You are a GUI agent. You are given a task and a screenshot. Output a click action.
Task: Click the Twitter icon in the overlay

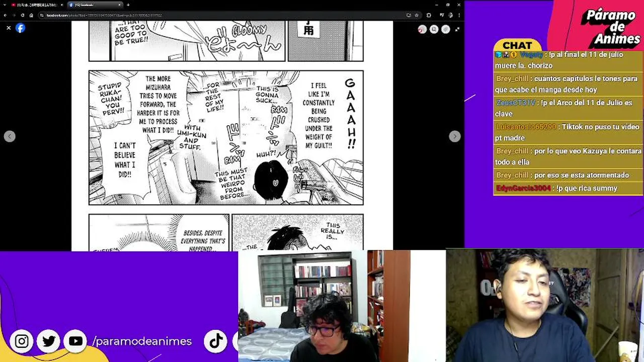tap(49, 341)
